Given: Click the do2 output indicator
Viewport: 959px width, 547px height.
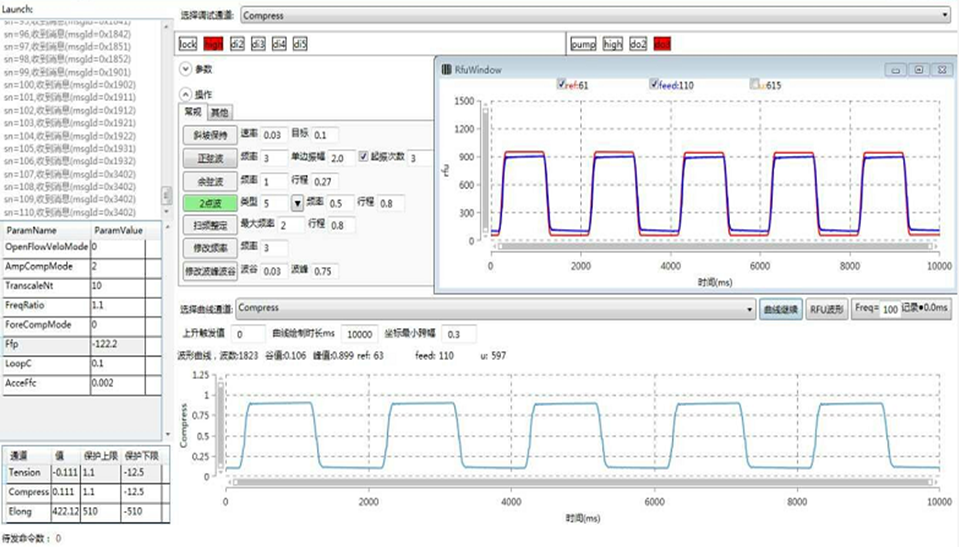Looking at the screenshot, I should tap(638, 45).
